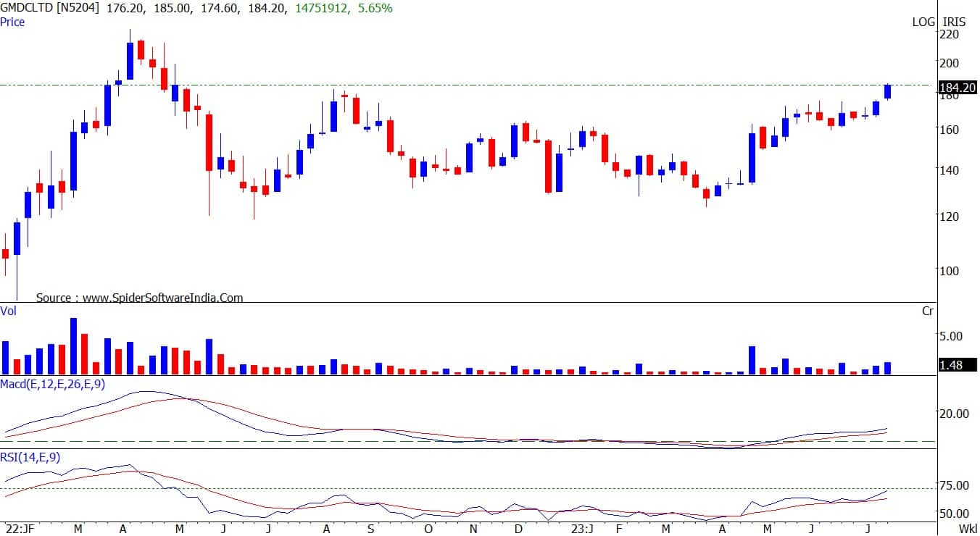Screen dimensions: 980x536
Task: Toggle the LOG scale indicator
Action: click(923, 22)
